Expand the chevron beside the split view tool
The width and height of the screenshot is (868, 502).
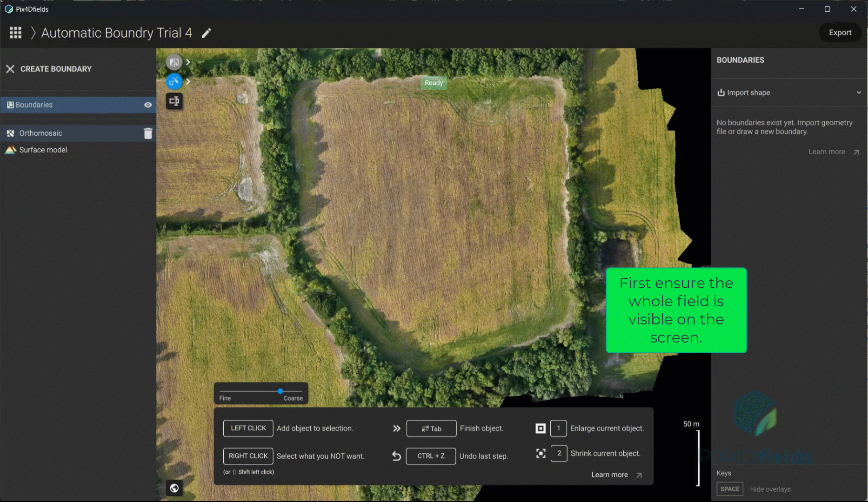point(188,61)
